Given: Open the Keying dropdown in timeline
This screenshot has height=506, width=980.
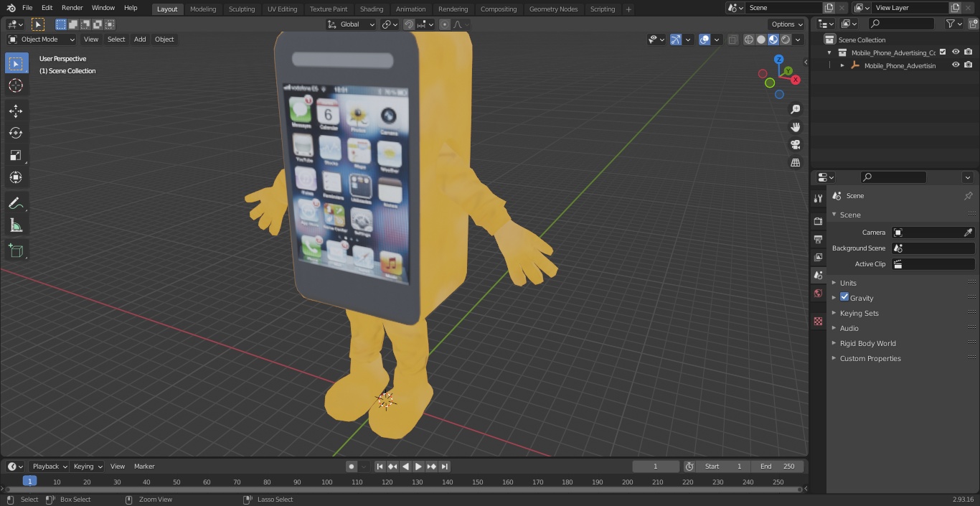Looking at the screenshot, I should pyautogui.click(x=88, y=467).
